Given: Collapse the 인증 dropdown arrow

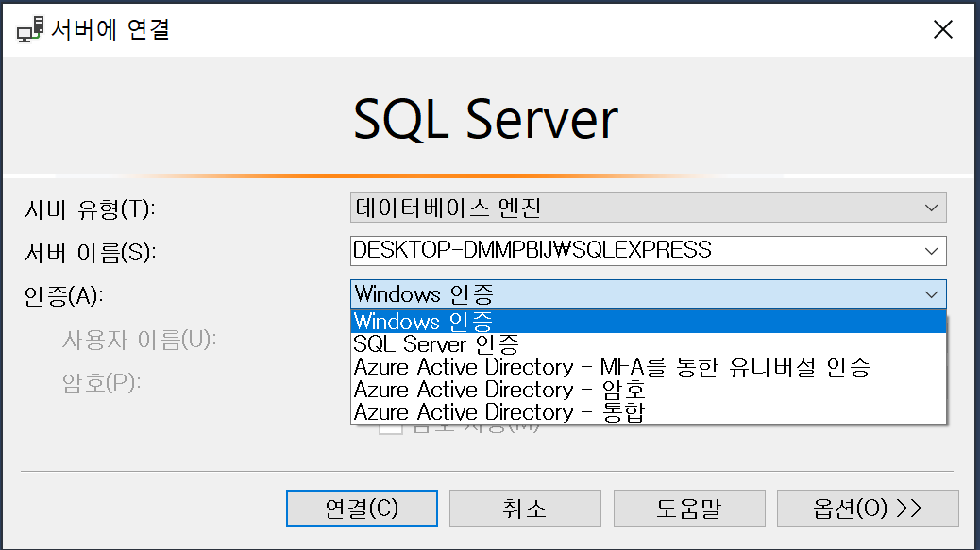Looking at the screenshot, I should (931, 294).
